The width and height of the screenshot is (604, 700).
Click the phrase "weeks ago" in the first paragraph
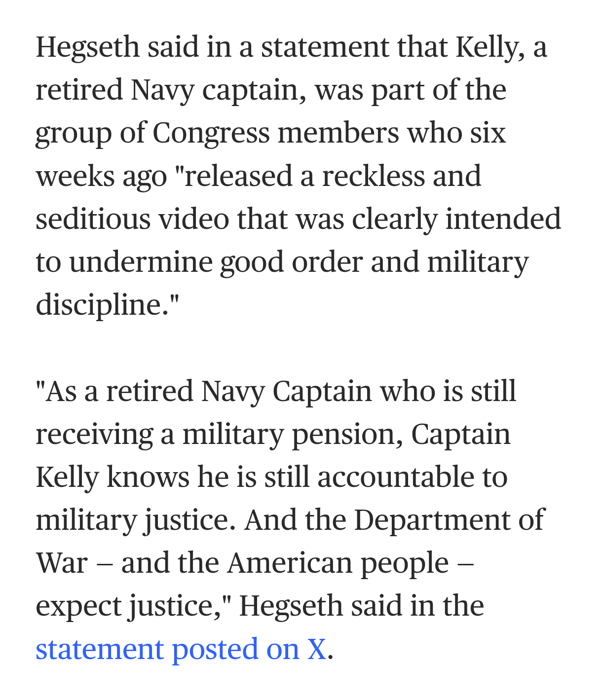click(x=101, y=176)
